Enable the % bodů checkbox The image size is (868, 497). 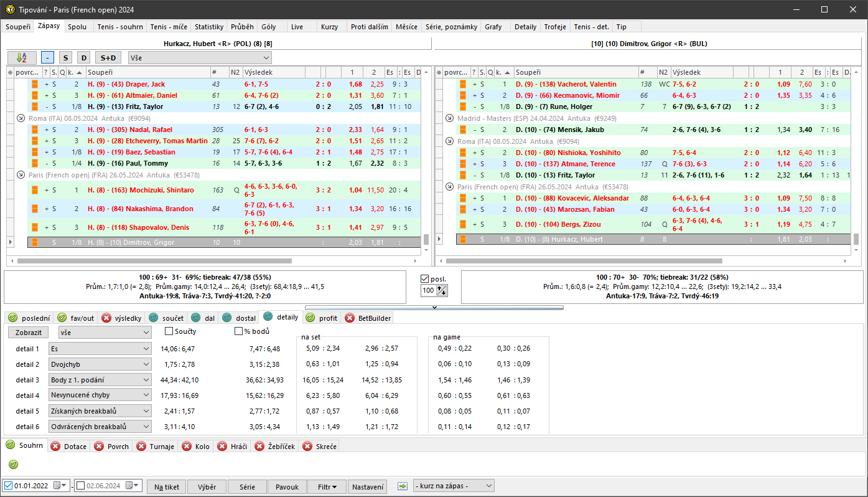tap(238, 331)
